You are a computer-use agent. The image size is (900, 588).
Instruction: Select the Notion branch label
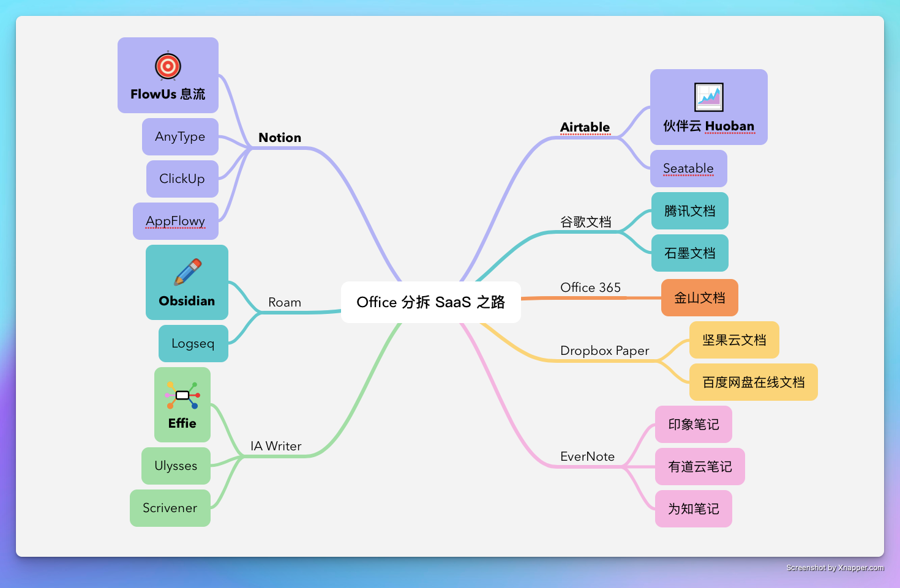pyautogui.click(x=280, y=138)
